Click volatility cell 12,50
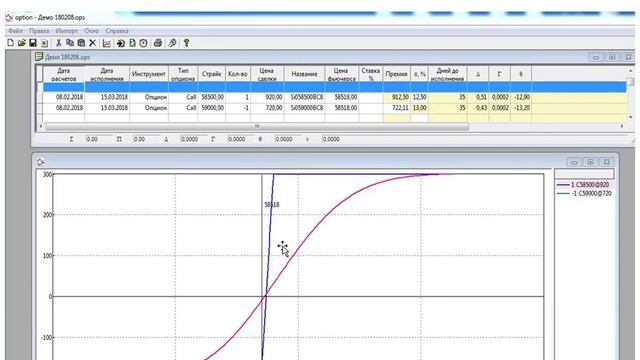Image resolution: width=640 pixels, height=360 pixels. (x=420, y=97)
